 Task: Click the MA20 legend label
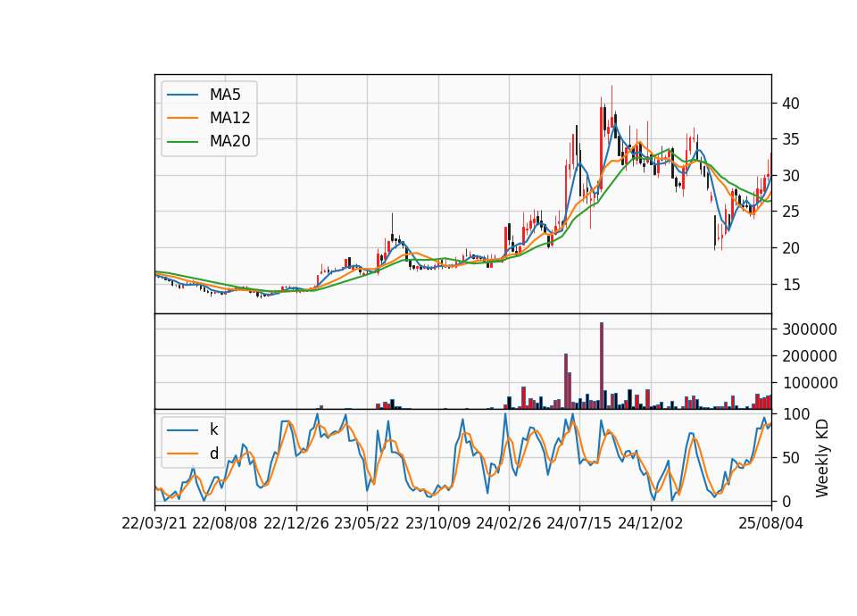tap(229, 141)
